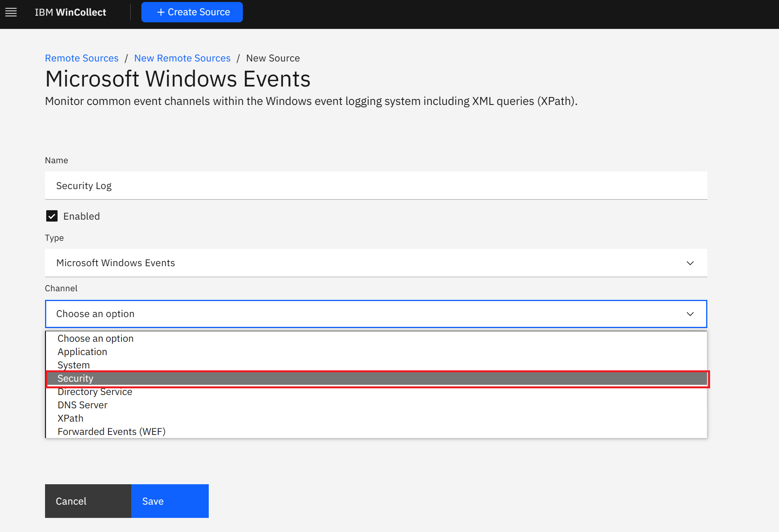Viewport: 779px width, 532px height.
Task: Choose Forwarded Events (WEF) option
Action: [112, 432]
